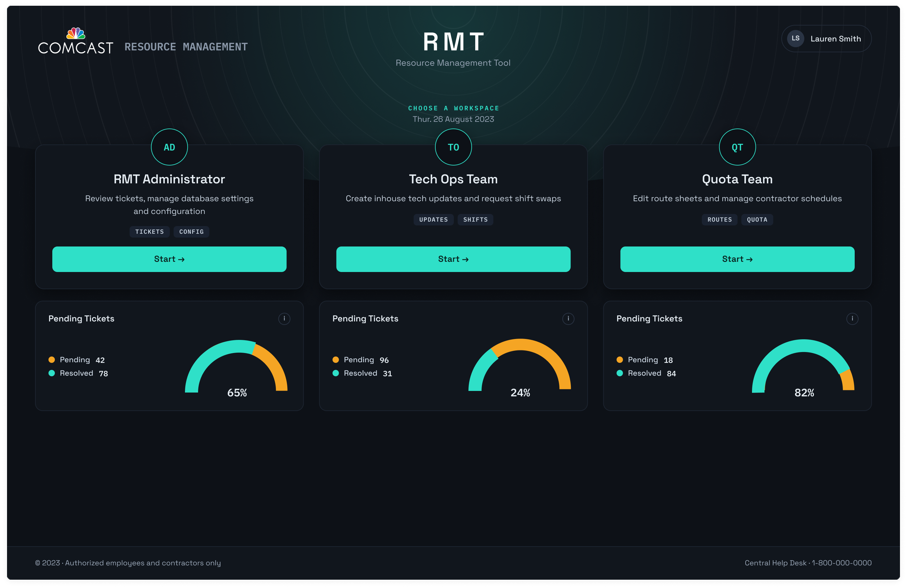Click the Quota Team heading
Viewport: 907px width, 588px height.
(x=737, y=179)
